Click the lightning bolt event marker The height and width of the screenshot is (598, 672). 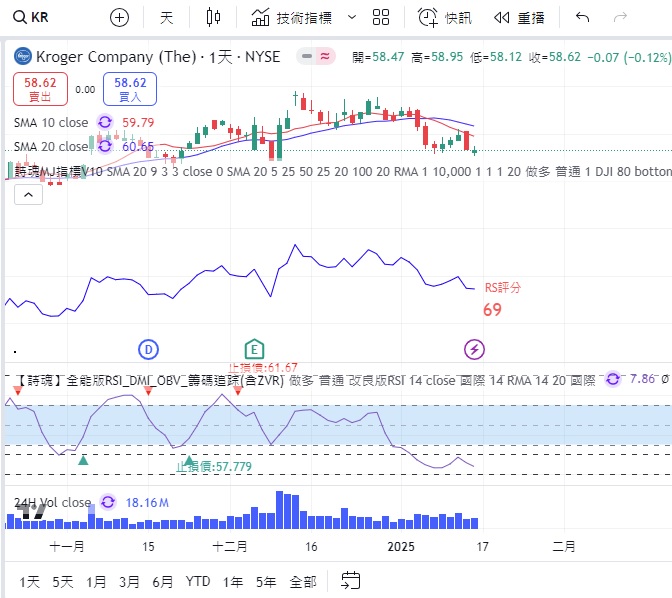474,349
